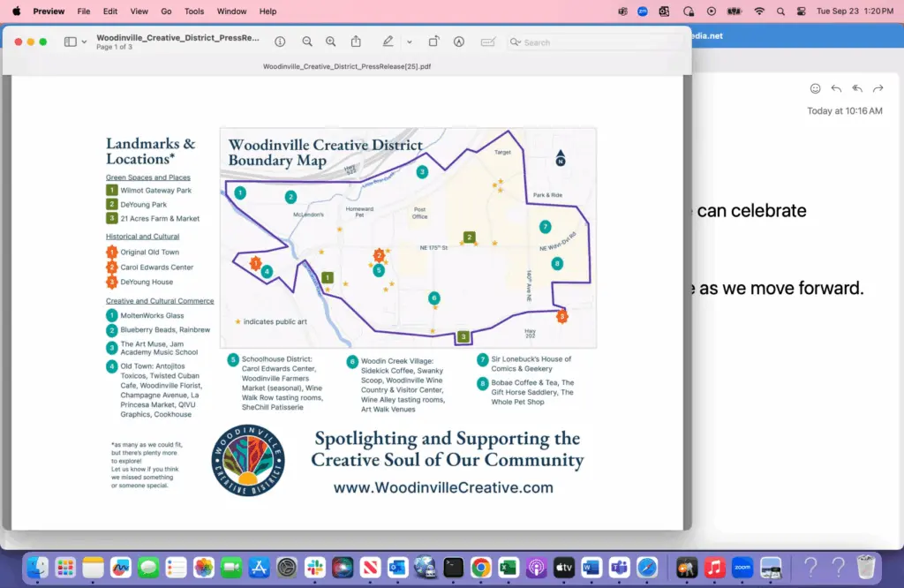Zoom in on the PDF page

click(331, 41)
